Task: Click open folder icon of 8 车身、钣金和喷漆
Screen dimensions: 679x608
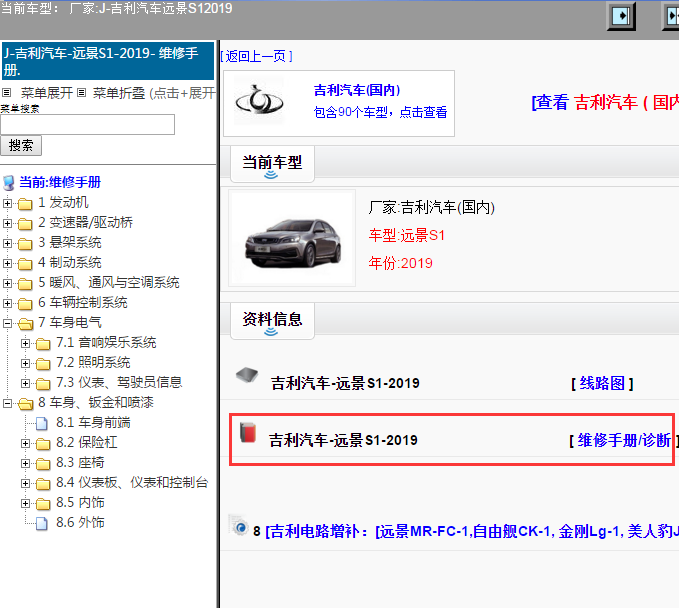Action: (26, 404)
